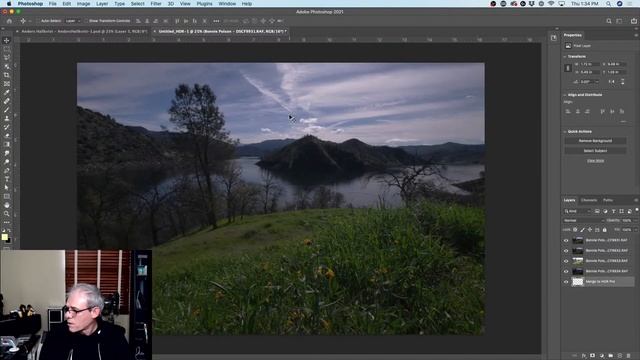Viewport: 640px width, 360px height.
Task: Select the Frame tool
Action: click(7, 84)
